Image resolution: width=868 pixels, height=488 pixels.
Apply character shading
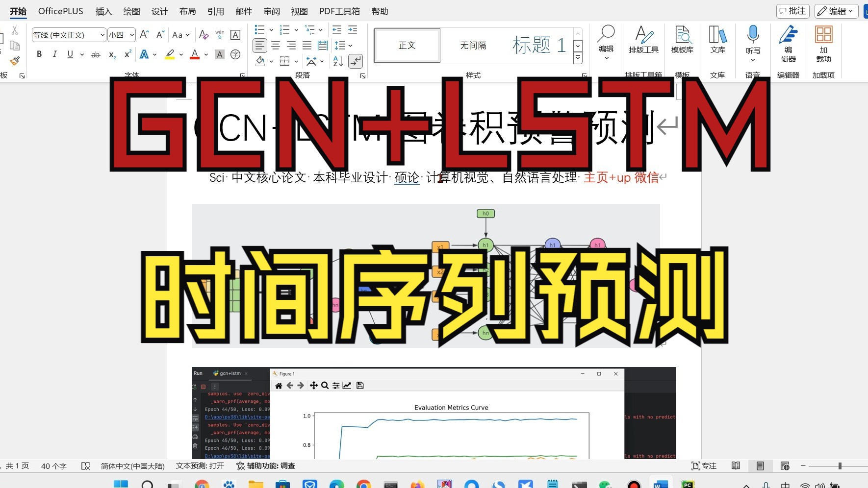[x=220, y=54]
